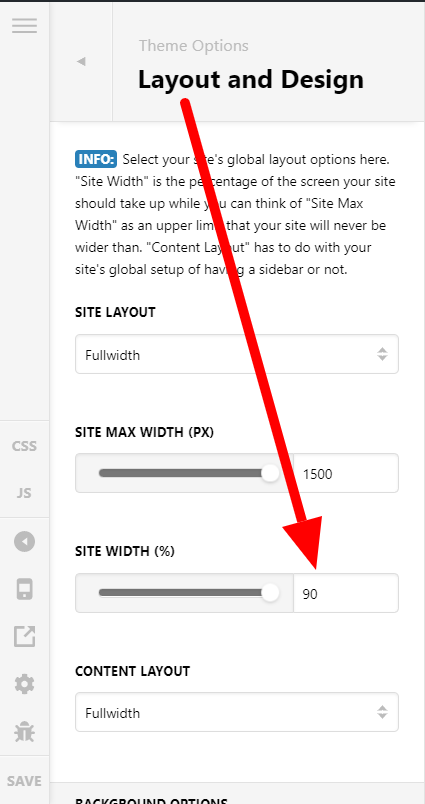Click the Site Width 90 input field

point(346,593)
